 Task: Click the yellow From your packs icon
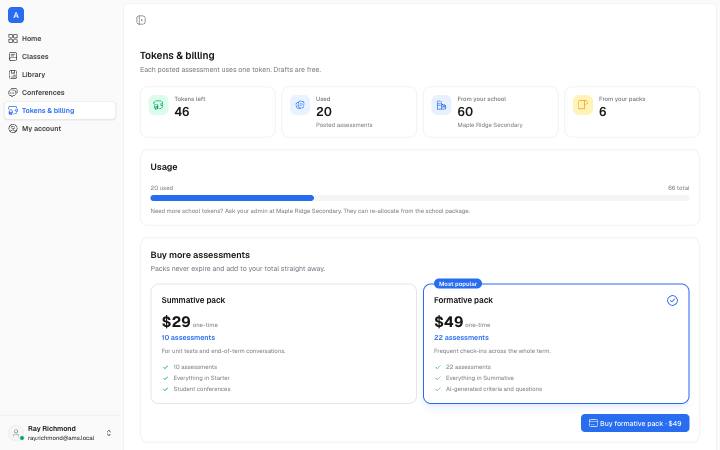pyautogui.click(x=583, y=105)
